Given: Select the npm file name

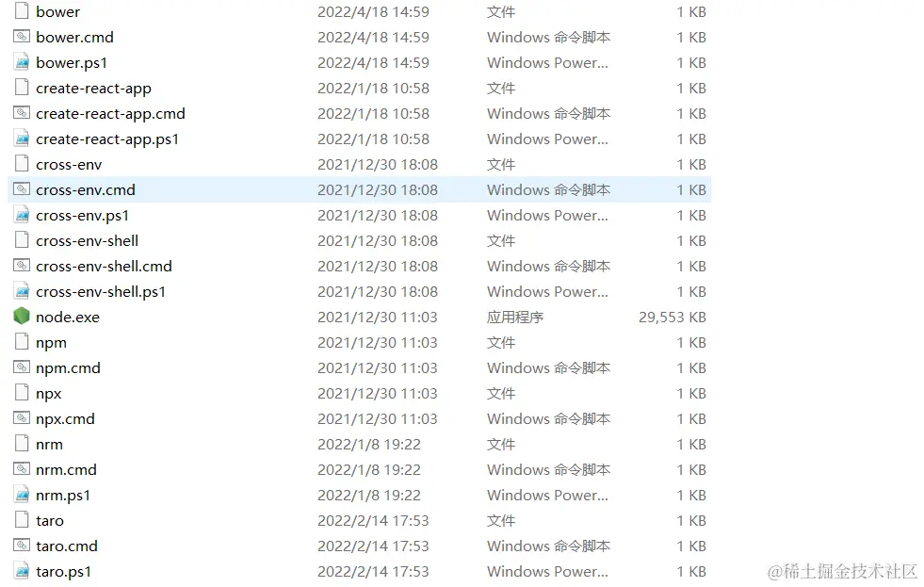Looking at the screenshot, I should [x=51, y=343].
